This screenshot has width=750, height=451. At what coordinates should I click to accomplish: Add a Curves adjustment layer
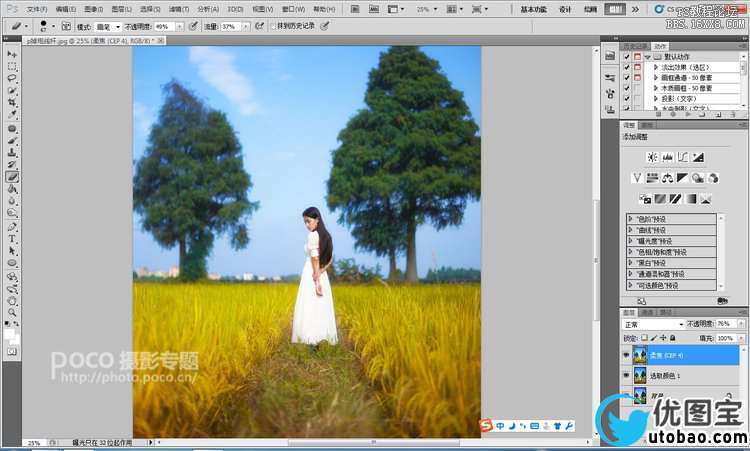click(683, 157)
